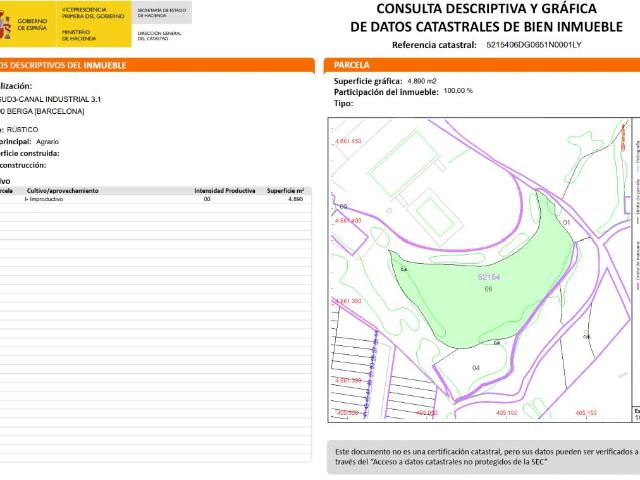Click the Superficie gráfica value 4.890 m2
Image resolution: width=640 pixels, height=480 pixels.
tap(424, 80)
